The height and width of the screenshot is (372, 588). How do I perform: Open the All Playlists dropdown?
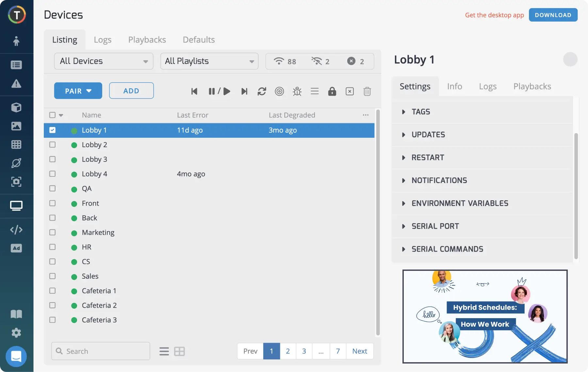point(209,61)
